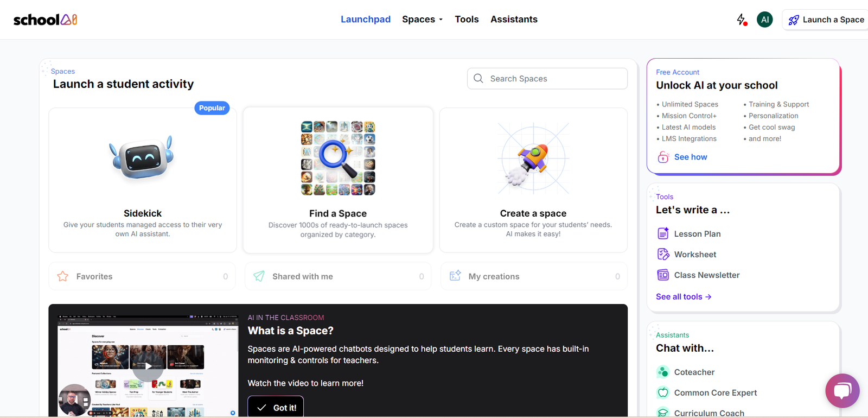The height and width of the screenshot is (418, 868).
Task: Click the Personalization bullet text
Action: 774,116
